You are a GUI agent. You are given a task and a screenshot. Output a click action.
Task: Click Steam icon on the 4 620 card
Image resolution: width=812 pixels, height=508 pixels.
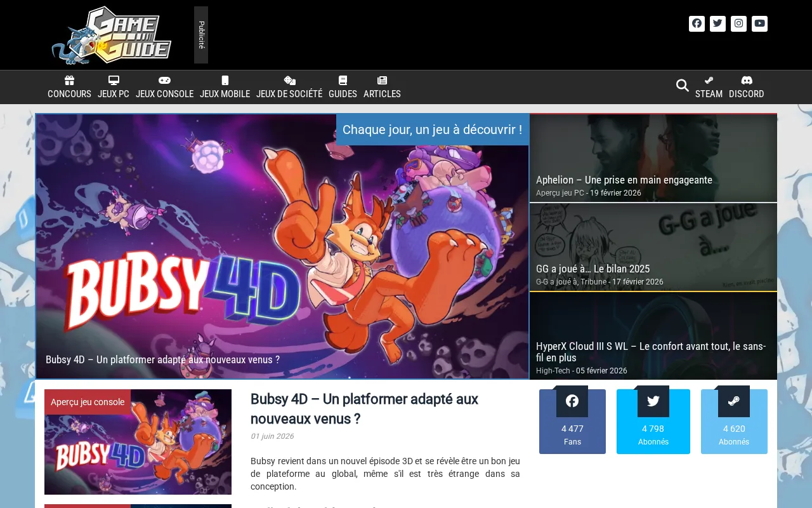coord(734,401)
